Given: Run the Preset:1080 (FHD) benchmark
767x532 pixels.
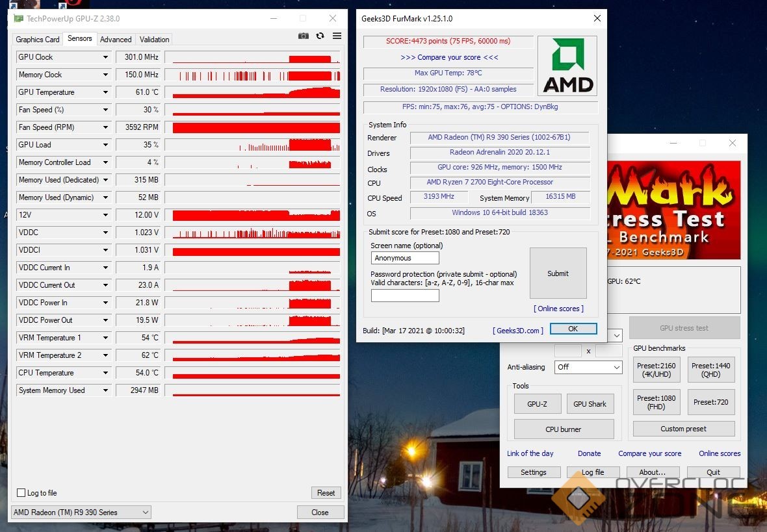Looking at the screenshot, I should tap(656, 402).
